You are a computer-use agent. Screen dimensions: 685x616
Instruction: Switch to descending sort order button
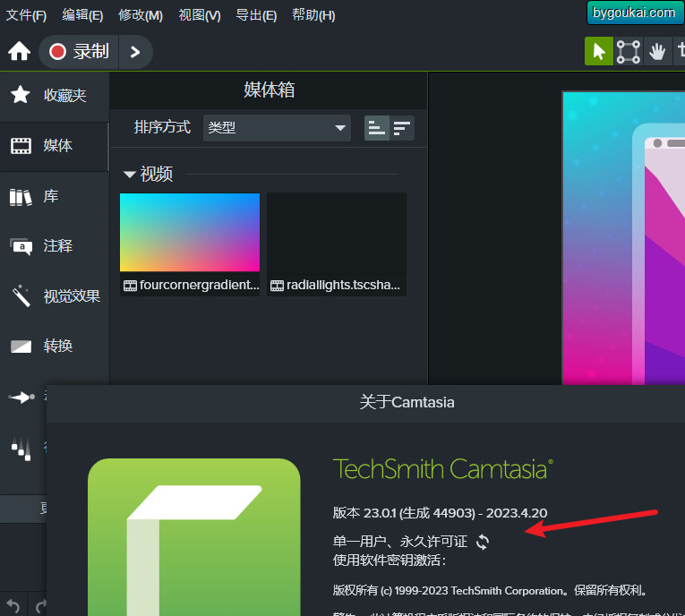coord(402,128)
